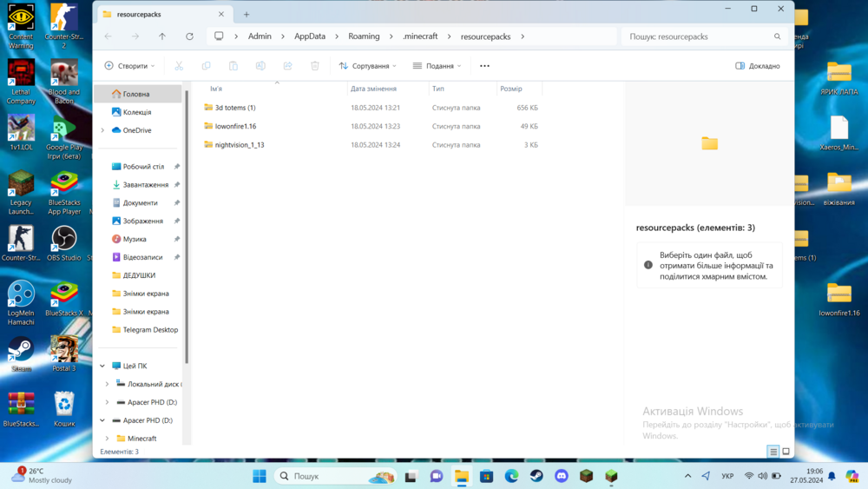The image size is (868, 489).
Task: Click the Paste toolbar icon
Action: click(x=233, y=66)
